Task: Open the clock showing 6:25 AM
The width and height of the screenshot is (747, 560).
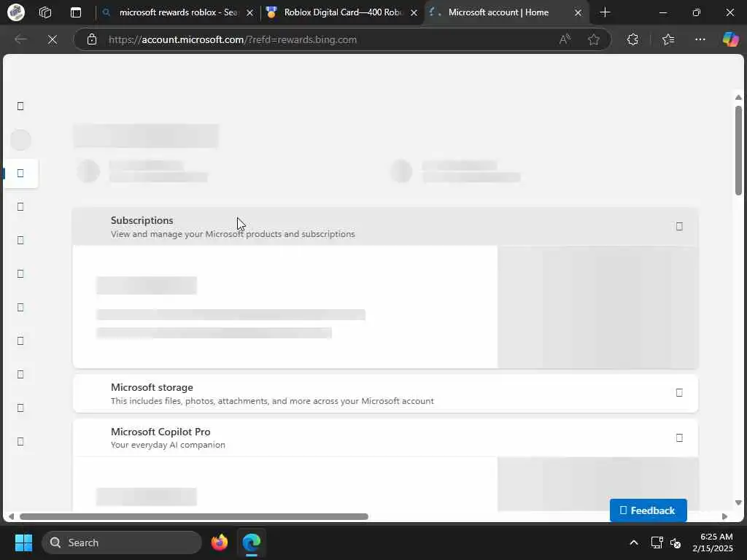Action: (713, 542)
